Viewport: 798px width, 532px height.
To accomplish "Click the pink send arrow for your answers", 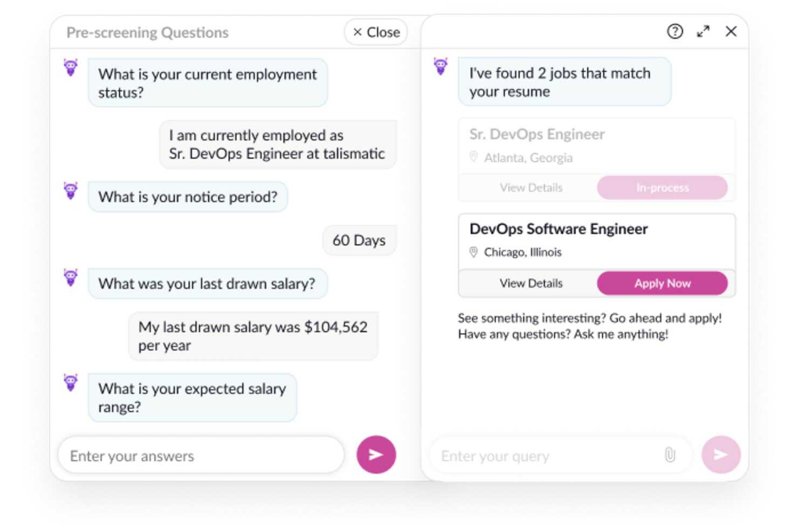I will (375, 454).
